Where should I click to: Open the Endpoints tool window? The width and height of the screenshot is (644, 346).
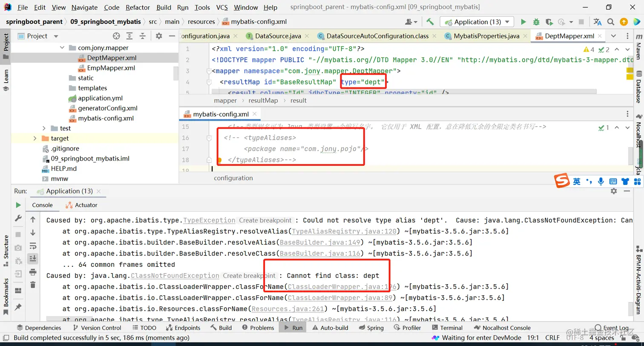(x=182, y=328)
